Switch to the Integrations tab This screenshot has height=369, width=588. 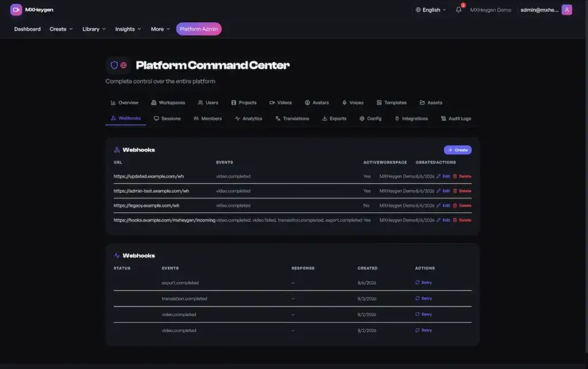tap(411, 118)
